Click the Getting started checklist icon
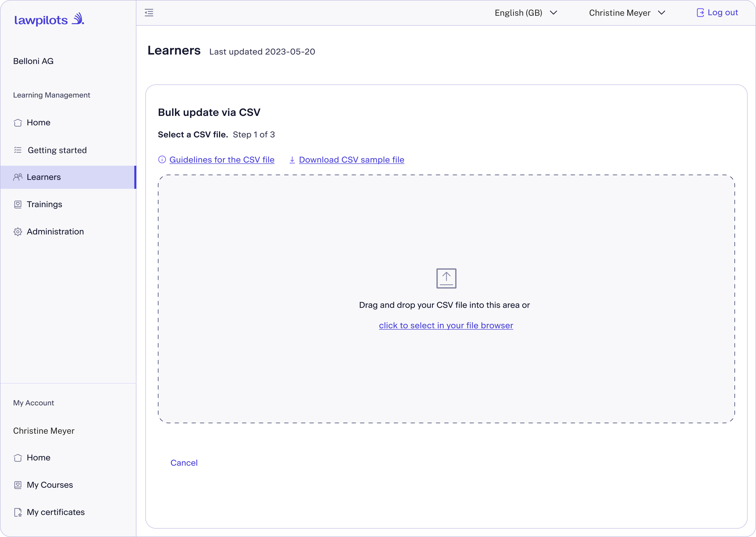756x537 pixels. (x=18, y=150)
